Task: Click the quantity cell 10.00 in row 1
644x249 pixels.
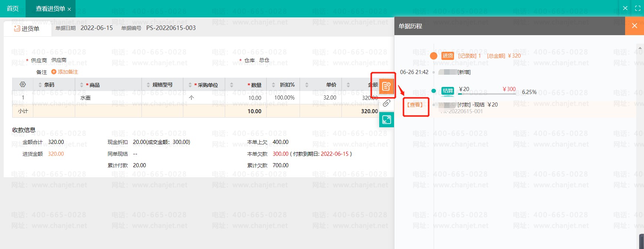Action: point(255,98)
